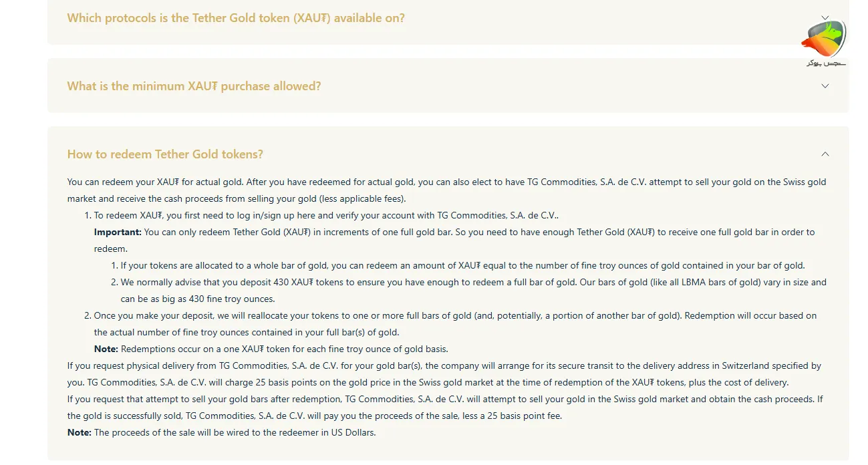Select step "Once you make your deposit"
868x465 pixels.
(x=454, y=315)
